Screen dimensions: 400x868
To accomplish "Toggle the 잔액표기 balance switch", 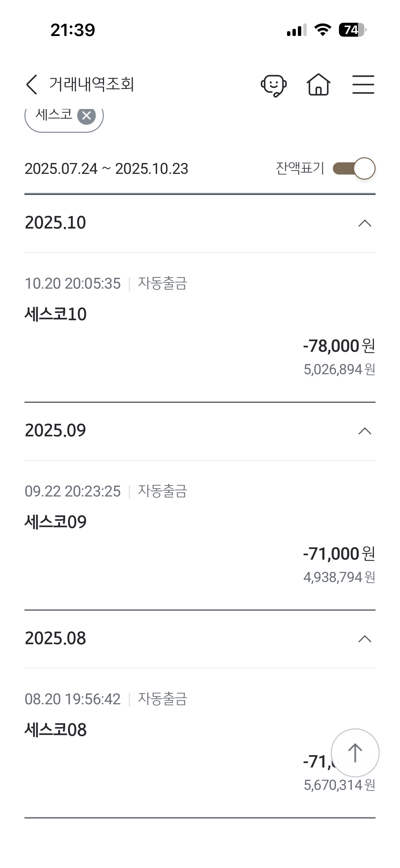I will point(354,168).
